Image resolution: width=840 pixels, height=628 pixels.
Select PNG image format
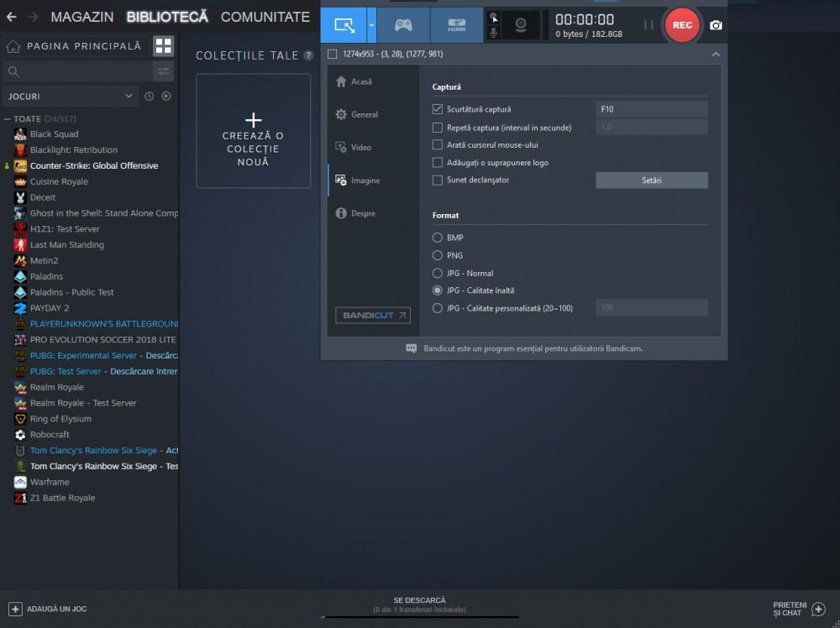click(438, 255)
